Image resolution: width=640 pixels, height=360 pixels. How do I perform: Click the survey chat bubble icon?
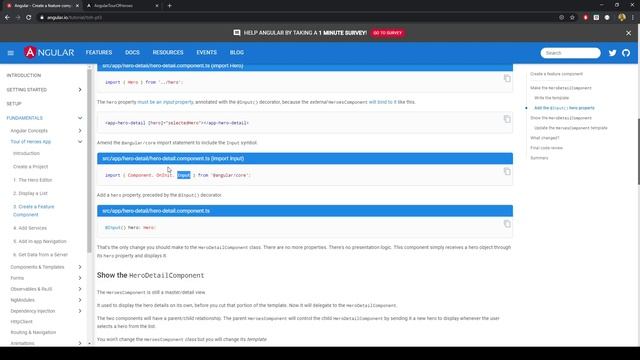[x=237, y=33]
